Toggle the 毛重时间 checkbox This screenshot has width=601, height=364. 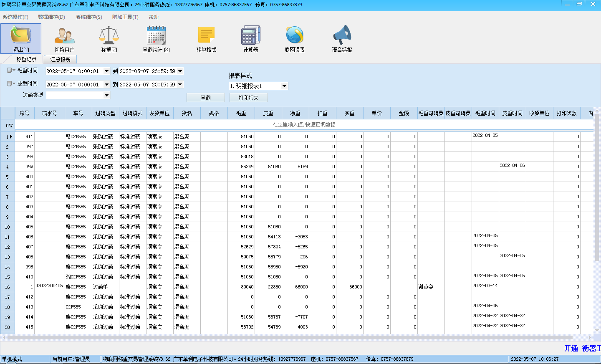click(x=9, y=71)
